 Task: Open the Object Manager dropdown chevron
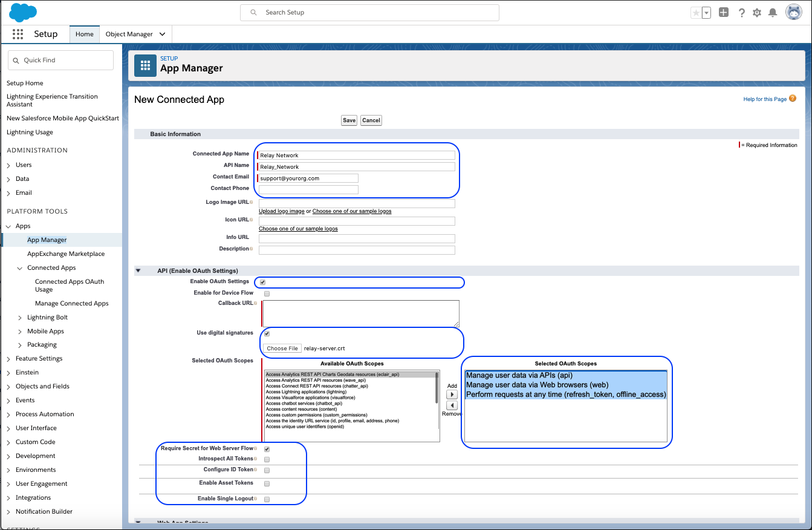tap(162, 34)
